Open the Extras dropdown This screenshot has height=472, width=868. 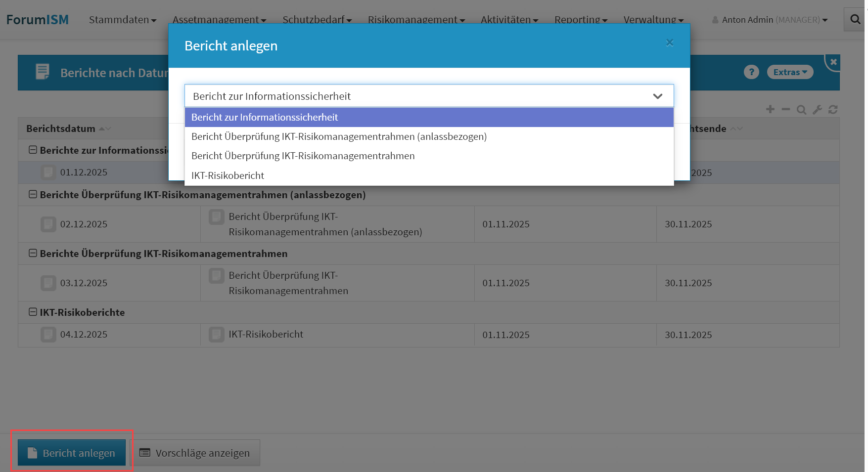790,72
